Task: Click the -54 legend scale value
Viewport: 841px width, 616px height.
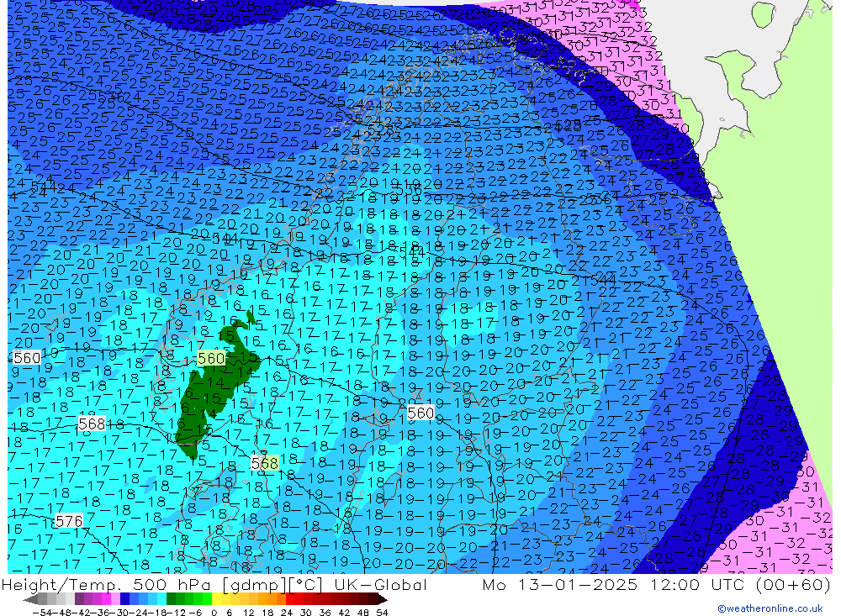Action: coord(42,613)
